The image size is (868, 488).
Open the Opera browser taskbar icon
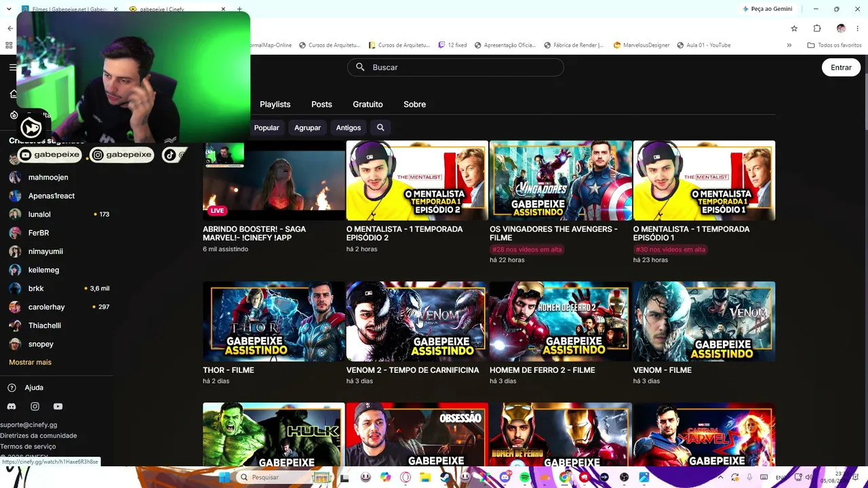coord(406,477)
